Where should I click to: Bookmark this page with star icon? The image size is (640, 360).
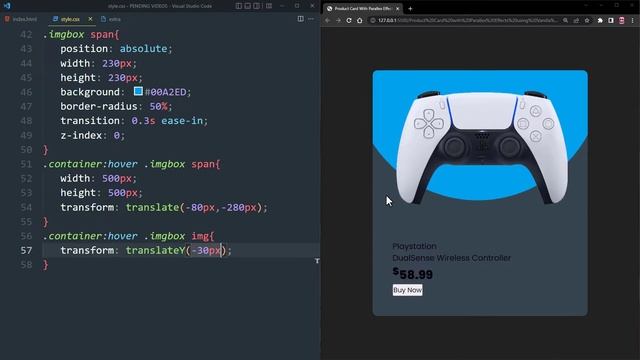coord(587,20)
